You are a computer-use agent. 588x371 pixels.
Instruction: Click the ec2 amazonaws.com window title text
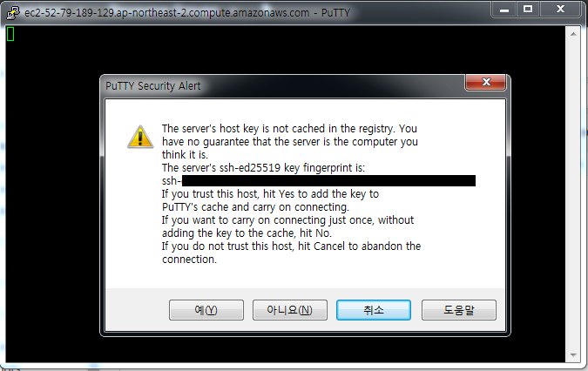pyautogui.click(x=187, y=13)
